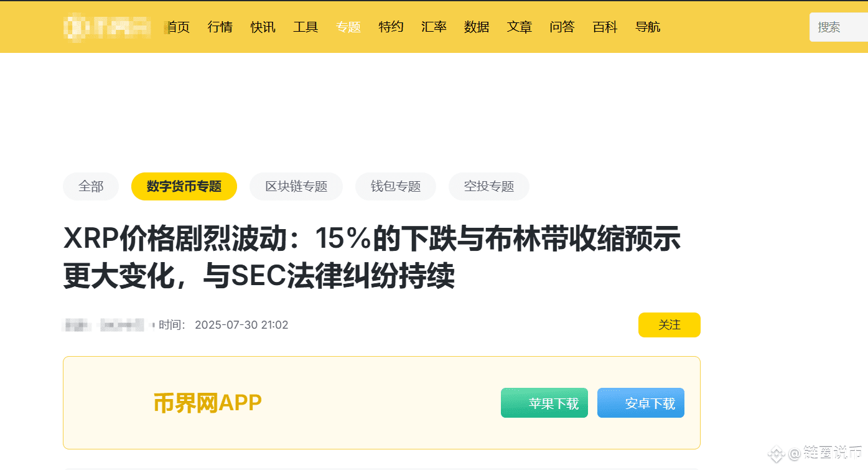Click inside the 搜索 search field
Viewport: 868px width, 470px height.
pyautogui.click(x=839, y=27)
